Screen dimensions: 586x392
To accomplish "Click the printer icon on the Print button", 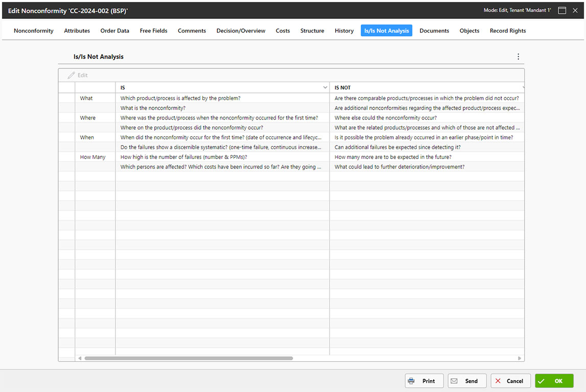I will click(x=411, y=381).
